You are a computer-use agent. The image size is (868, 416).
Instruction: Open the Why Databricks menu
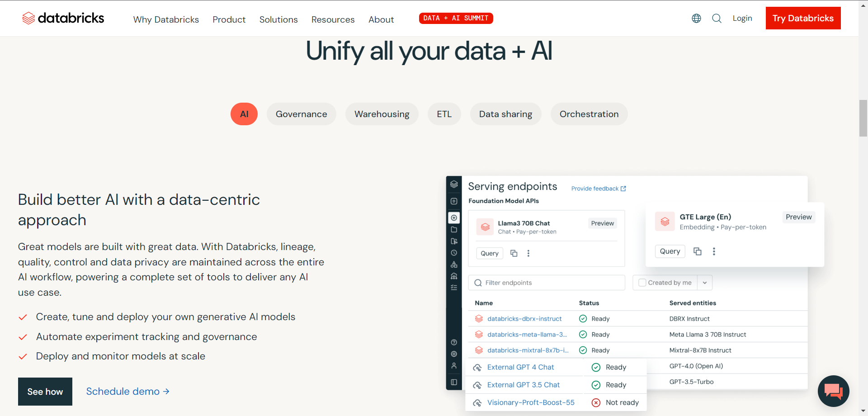[x=166, y=19]
